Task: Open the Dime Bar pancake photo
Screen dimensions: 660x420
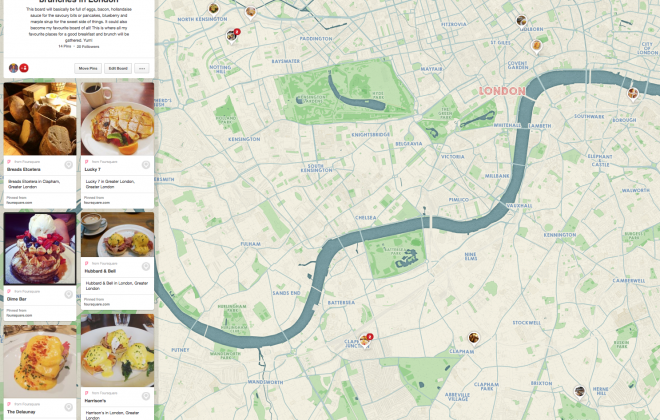Action: [40, 249]
